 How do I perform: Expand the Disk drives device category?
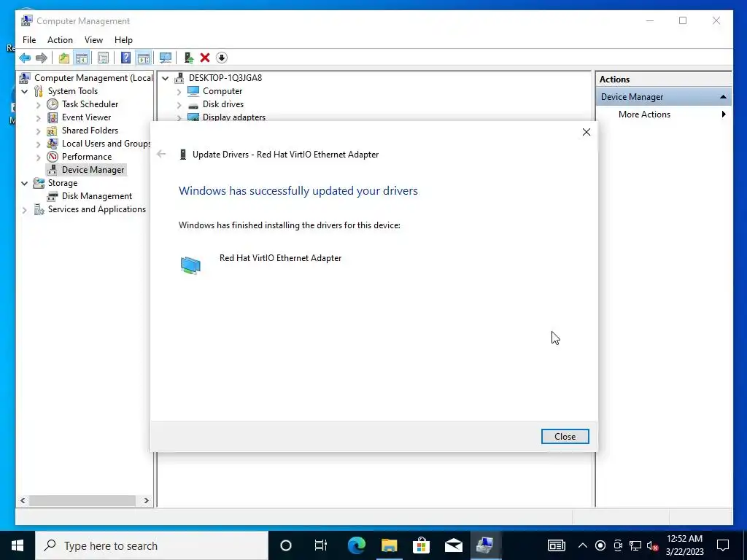coord(179,104)
